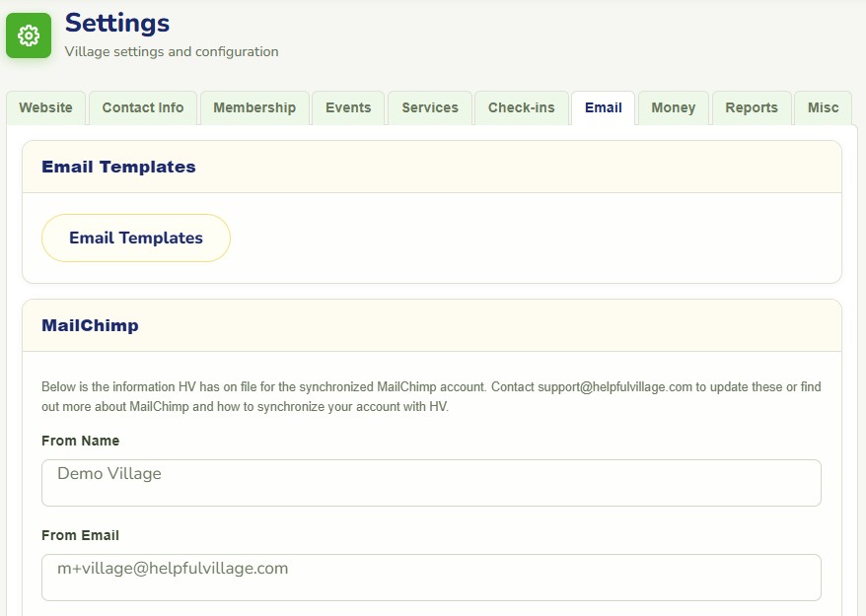Go to the Reports tab
866x616 pixels.
coord(752,107)
